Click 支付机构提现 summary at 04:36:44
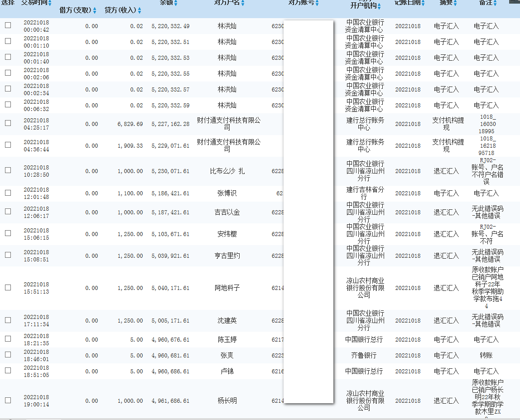 coord(448,145)
